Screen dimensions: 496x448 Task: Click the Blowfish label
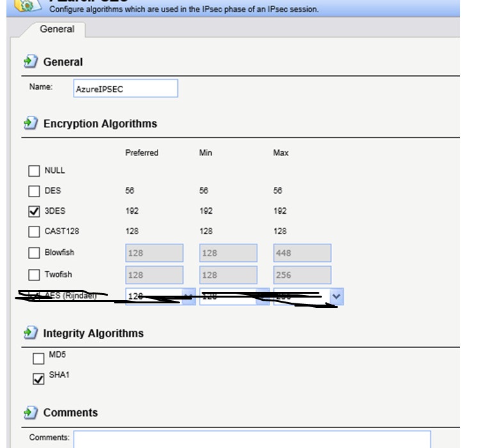pos(59,252)
